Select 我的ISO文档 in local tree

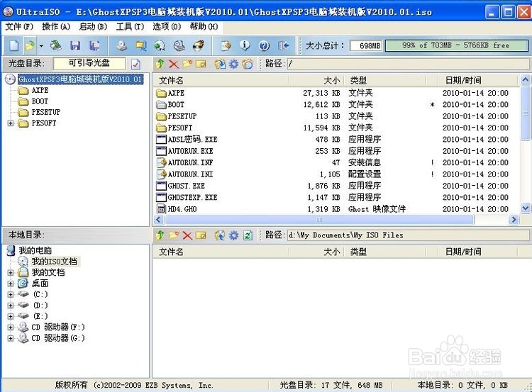(55, 262)
